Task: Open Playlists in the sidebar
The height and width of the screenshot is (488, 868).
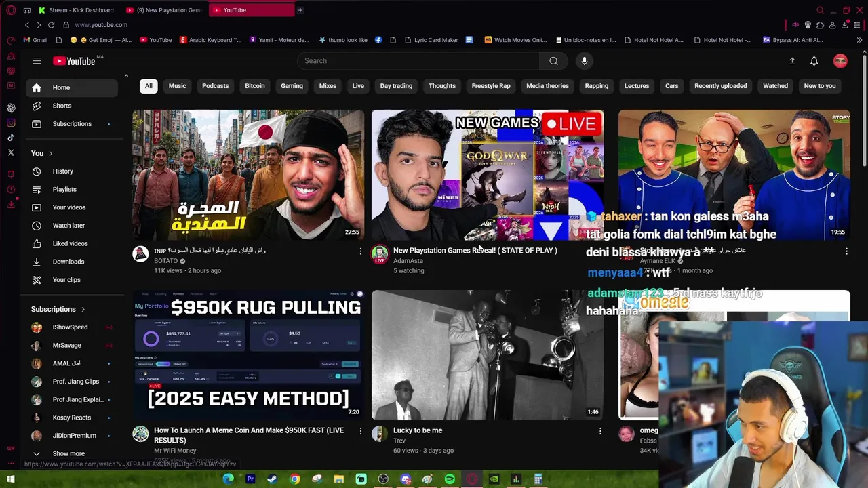Action: (71, 190)
